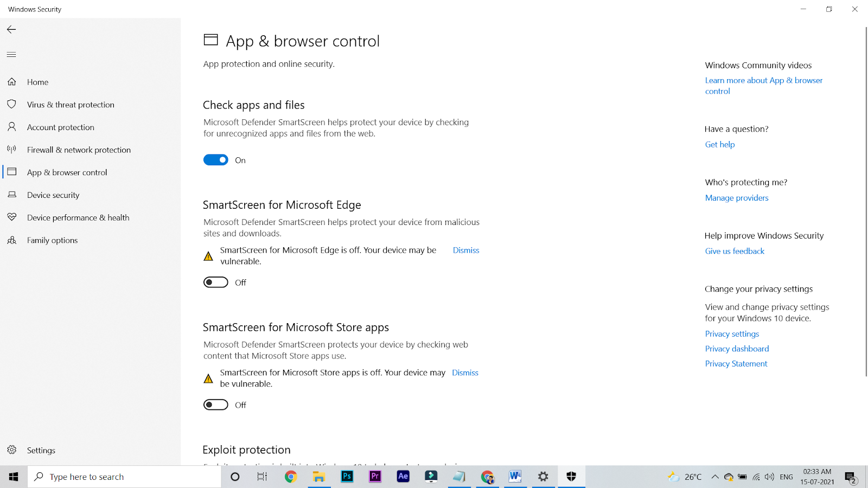Open the volume control in system tray
Screen dimensions: 868x488
pos(769,477)
